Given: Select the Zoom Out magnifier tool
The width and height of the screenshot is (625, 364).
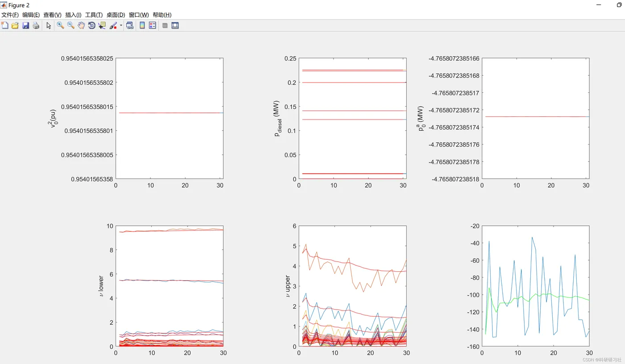Looking at the screenshot, I should point(71,25).
